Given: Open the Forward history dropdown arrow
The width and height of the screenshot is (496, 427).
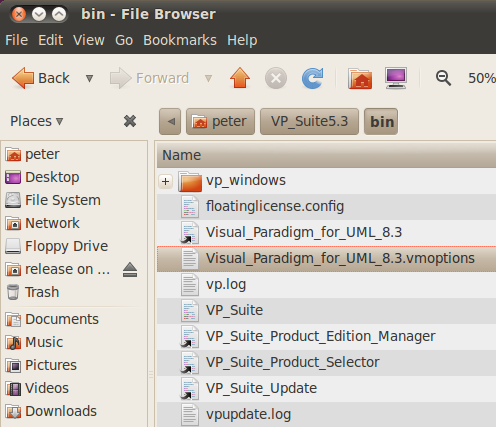Looking at the screenshot, I should (x=208, y=79).
